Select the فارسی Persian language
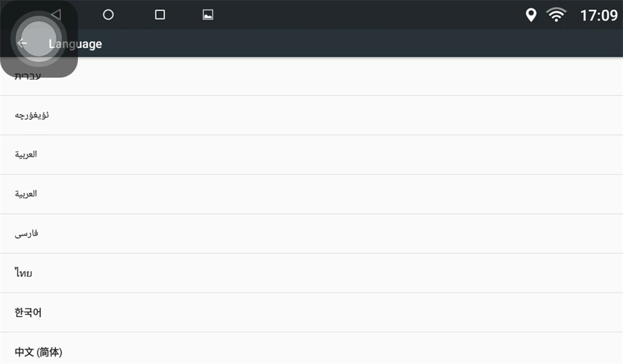Image resolution: width=623 pixels, height=364 pixels. coord(311,233)
